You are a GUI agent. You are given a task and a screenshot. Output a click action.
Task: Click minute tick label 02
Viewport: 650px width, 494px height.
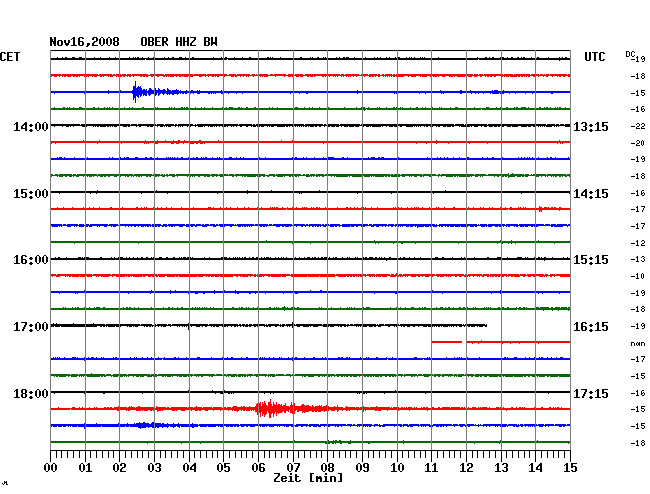[119, 468]
